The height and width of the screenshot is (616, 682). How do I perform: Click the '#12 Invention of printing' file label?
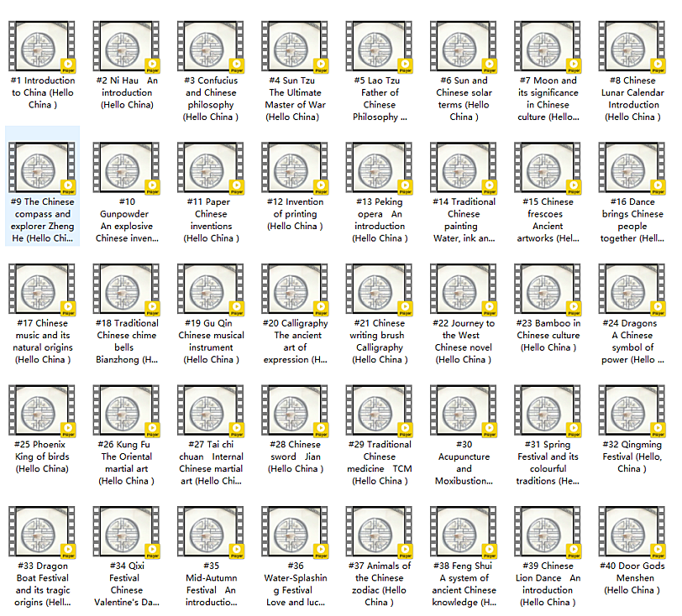tap(294, 214)
